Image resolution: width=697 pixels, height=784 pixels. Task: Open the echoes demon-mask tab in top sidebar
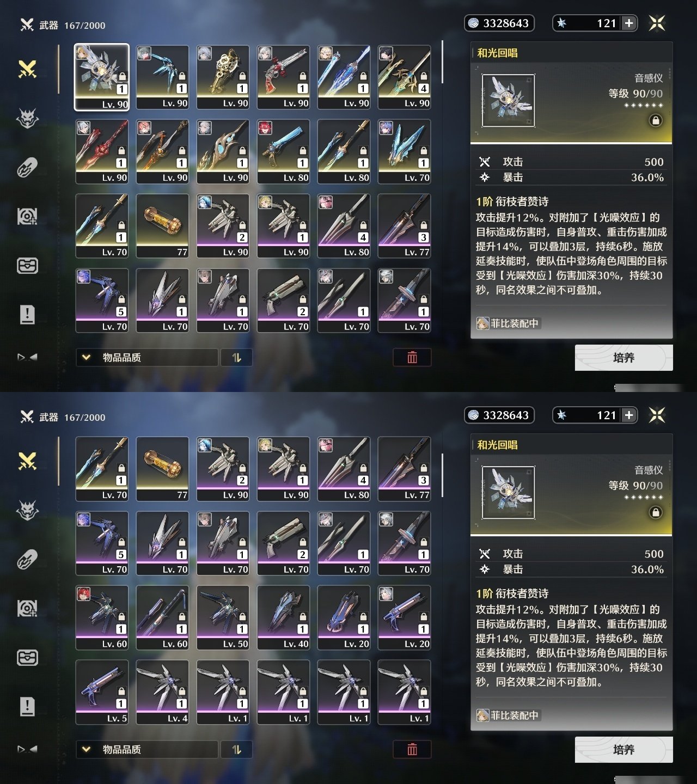(x=27, y=118)
